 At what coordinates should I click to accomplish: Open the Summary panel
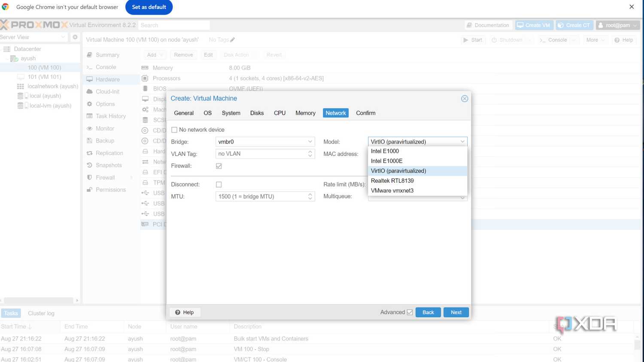[107, 55]
